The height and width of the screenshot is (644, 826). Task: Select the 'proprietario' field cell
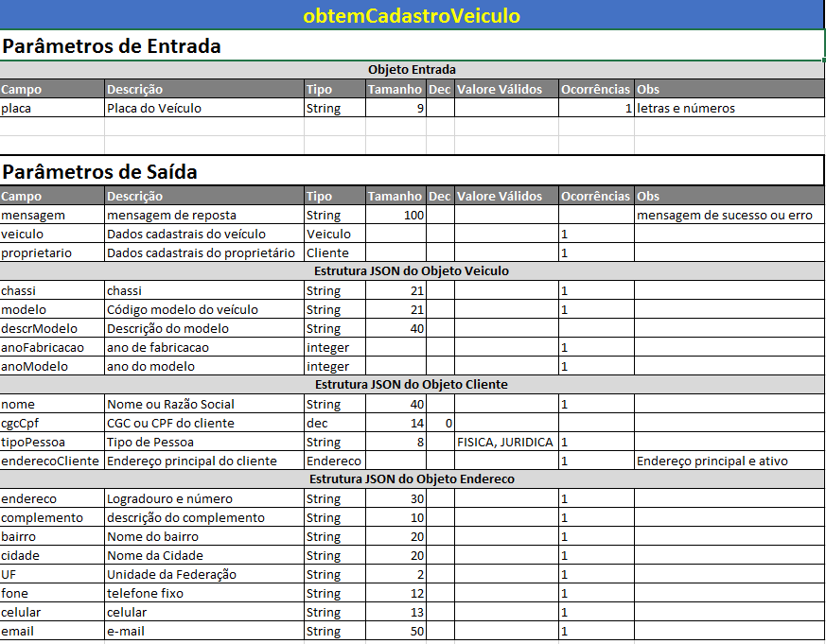coord(52,253)
